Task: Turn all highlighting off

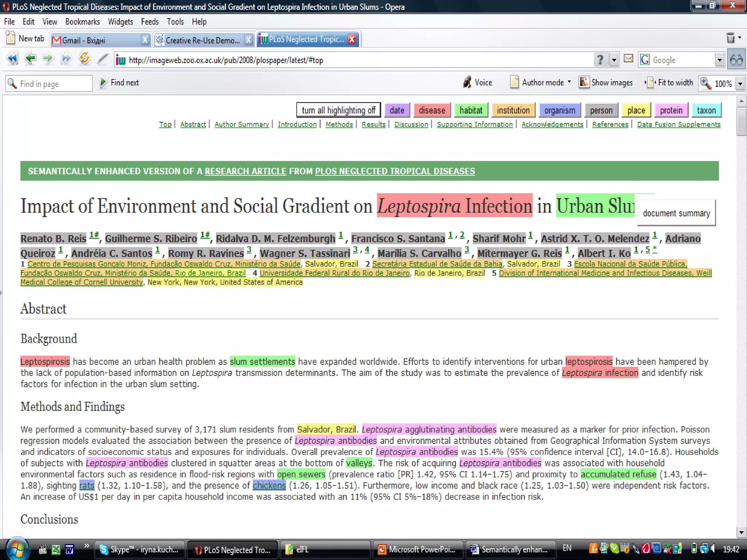Action: point(338,110)
